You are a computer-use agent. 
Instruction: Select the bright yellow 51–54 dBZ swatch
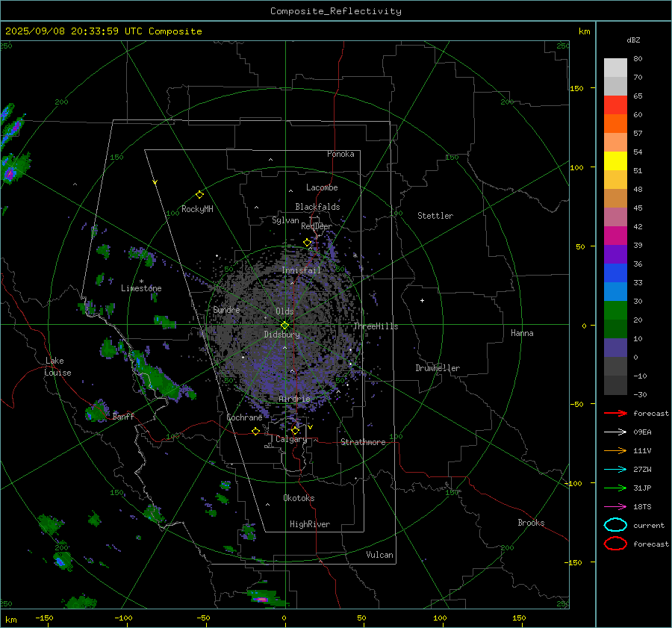(x=615, y=161)
